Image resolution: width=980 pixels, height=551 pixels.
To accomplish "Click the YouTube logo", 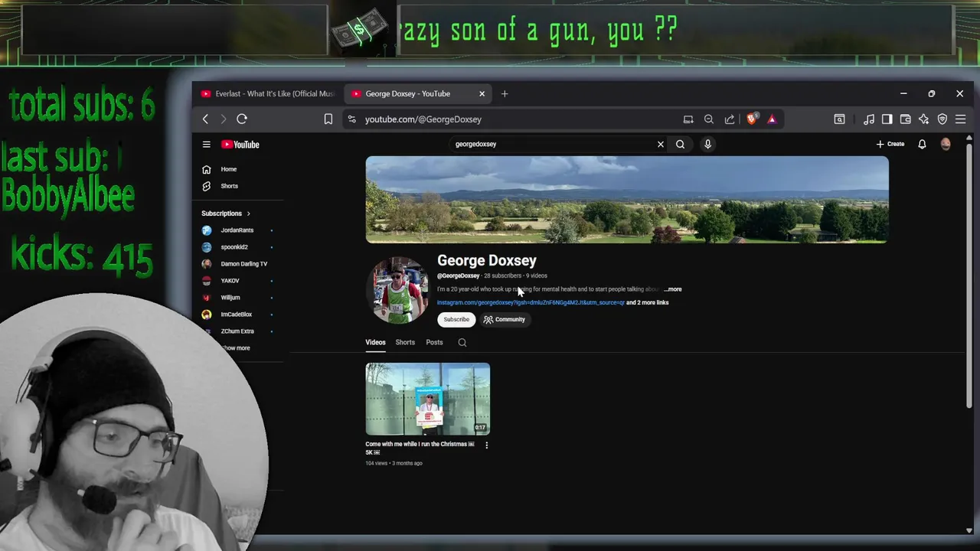I will click(240, 144).
